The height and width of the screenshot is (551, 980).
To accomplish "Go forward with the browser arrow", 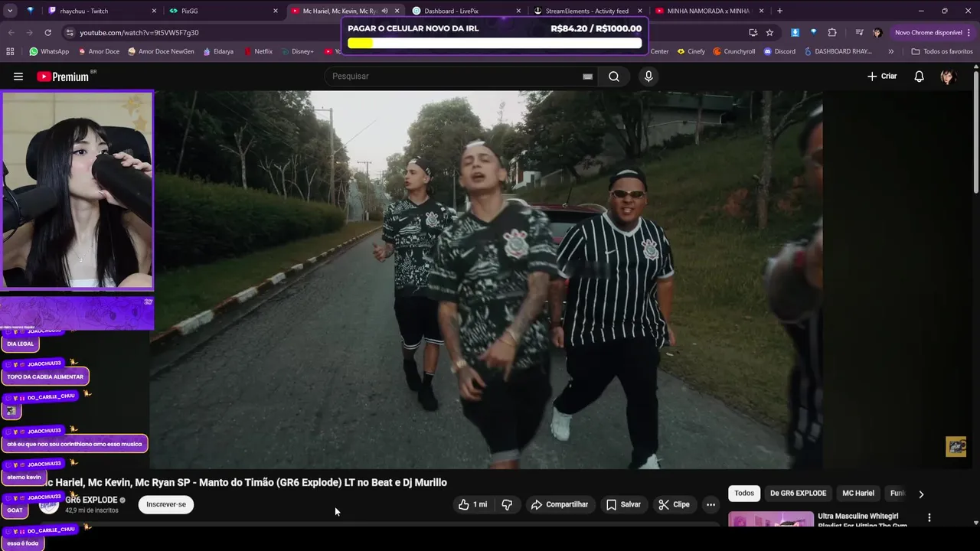I will point(29,32).
